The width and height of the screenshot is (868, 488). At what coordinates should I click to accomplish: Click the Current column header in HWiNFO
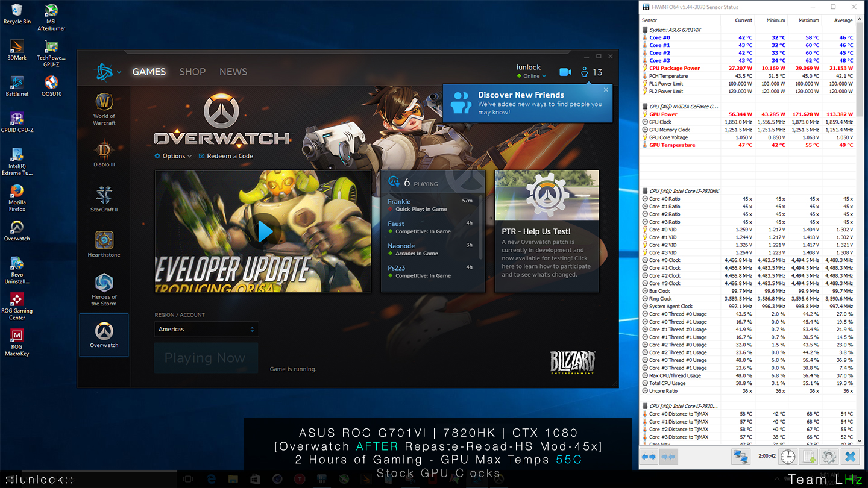coord(737,20)
